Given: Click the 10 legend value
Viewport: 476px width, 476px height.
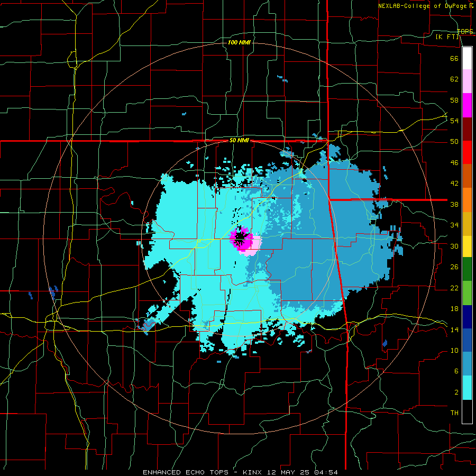Looking at the screenshot, I should click(454, 350).
